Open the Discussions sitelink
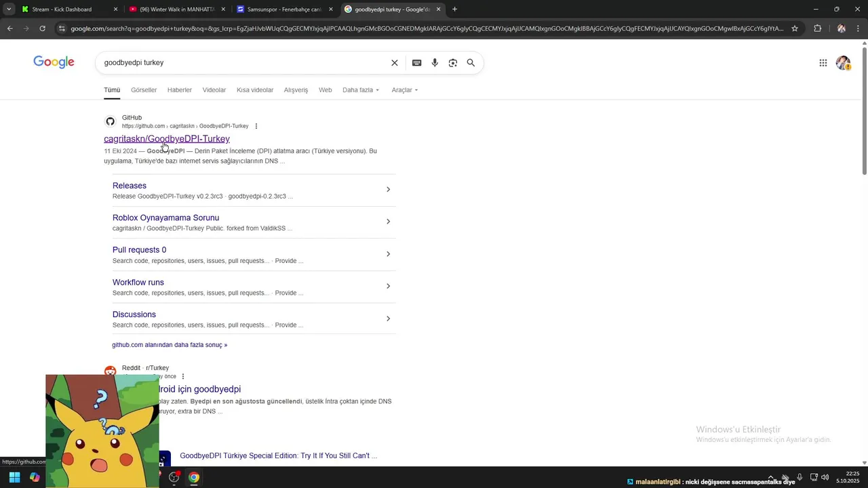868x488 pixels. pyautogui.click(x=134, y=314)
